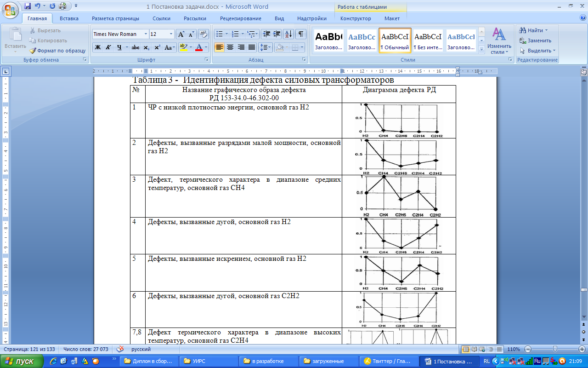Toggle paragraph marks ¶ display
Viewport: 588px width, 368px height.
(301, 34)
